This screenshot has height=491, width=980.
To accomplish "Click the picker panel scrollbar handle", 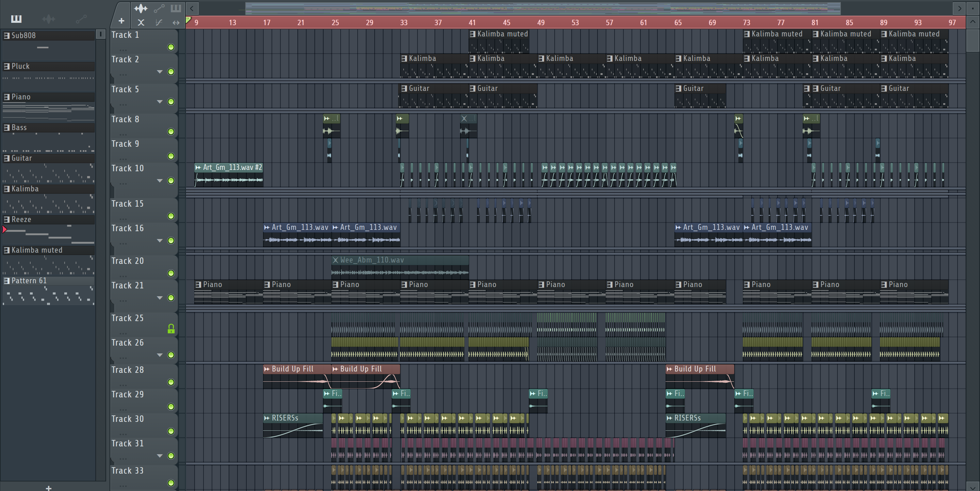I will pyautogui.click(x=100, y=34).
